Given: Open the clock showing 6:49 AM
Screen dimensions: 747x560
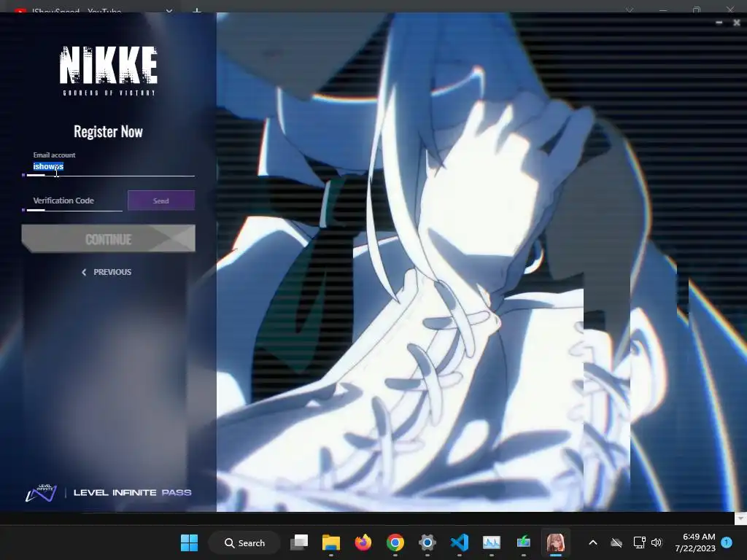Looking at the screenshot, I should point(695,542).
